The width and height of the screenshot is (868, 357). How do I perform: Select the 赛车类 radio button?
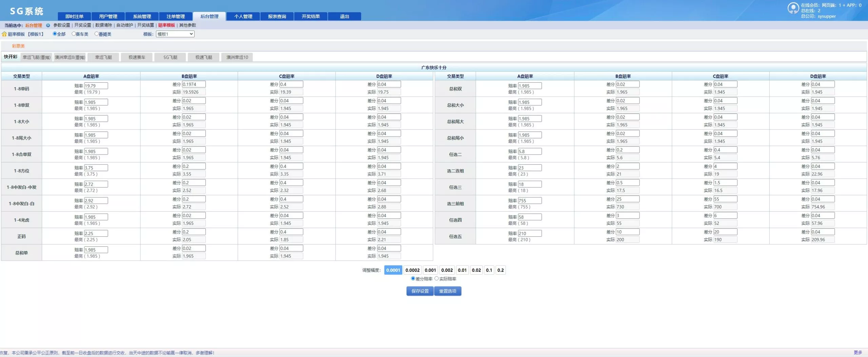pyautogui.click(x=74, y=34)
